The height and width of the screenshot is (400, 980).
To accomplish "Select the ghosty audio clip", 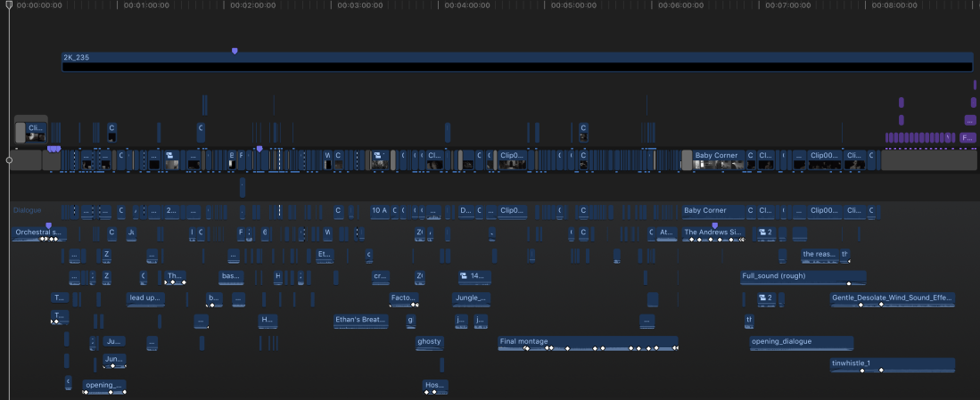I will (x=429, y=342).
